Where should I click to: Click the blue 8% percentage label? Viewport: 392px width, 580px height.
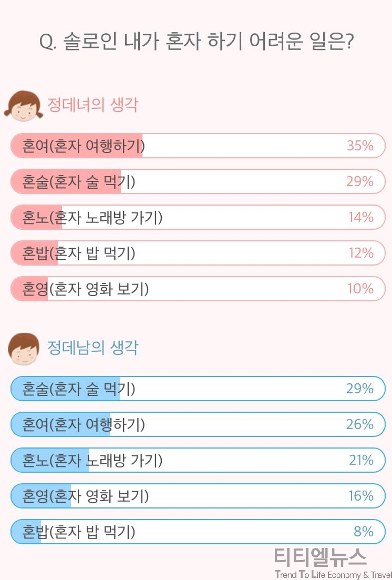pos(364,532)
